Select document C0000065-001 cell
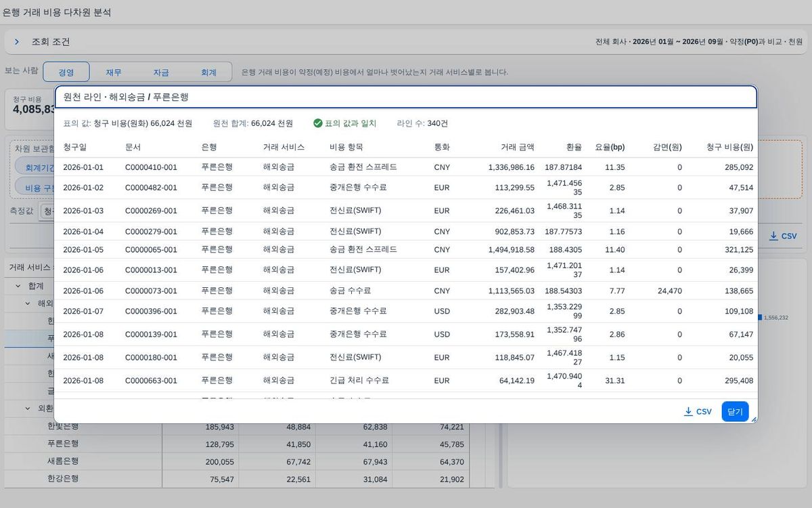812x508 pixels. pyautogui.click(x=151, y=250)
